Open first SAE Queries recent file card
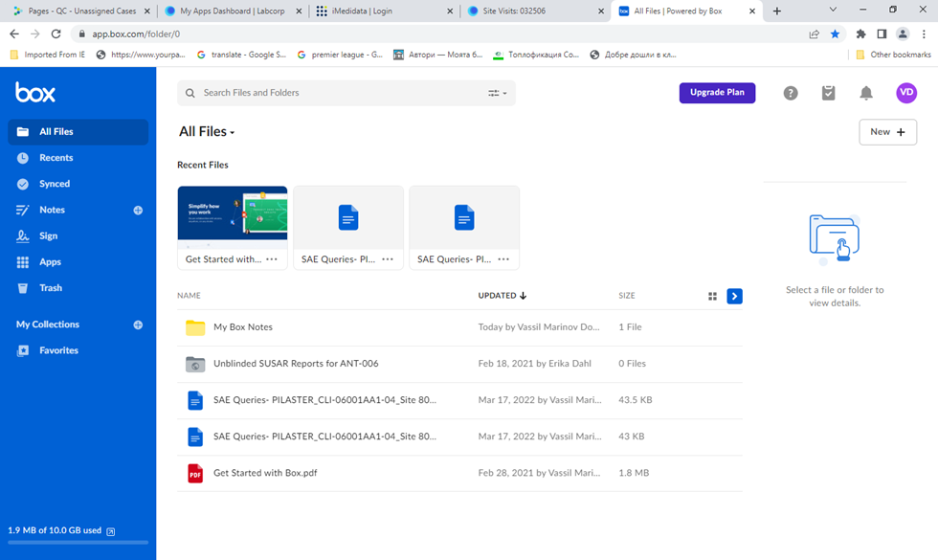The width and height of the screenshot is (938, 560). [348, 228]
